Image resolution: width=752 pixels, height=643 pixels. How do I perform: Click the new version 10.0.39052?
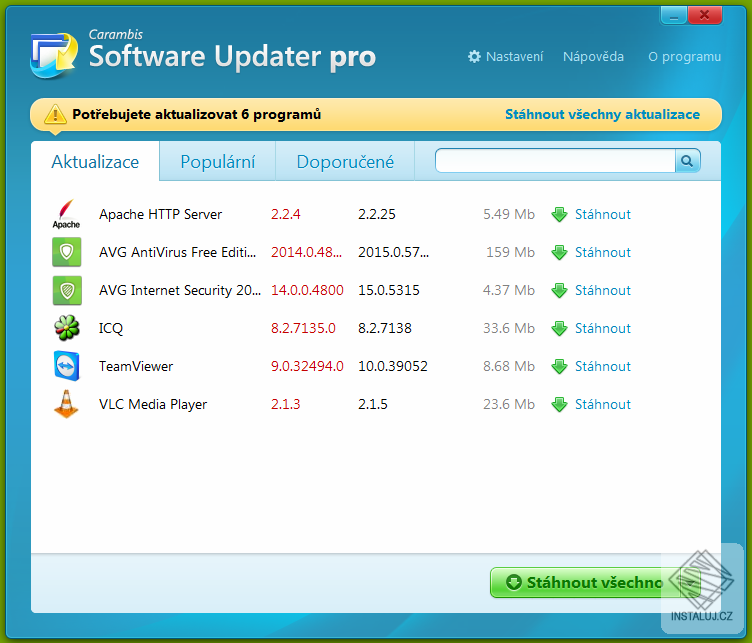pyautogui.click(x=393, y=366)
